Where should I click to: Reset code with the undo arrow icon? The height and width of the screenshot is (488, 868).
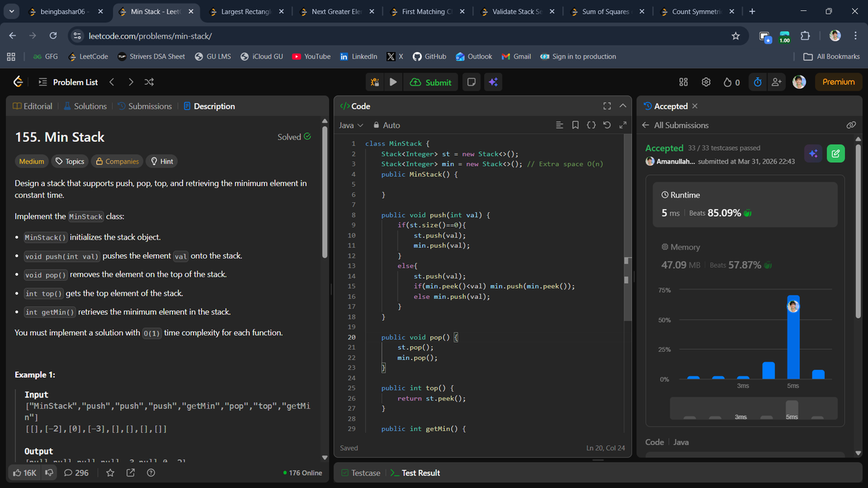606,125
